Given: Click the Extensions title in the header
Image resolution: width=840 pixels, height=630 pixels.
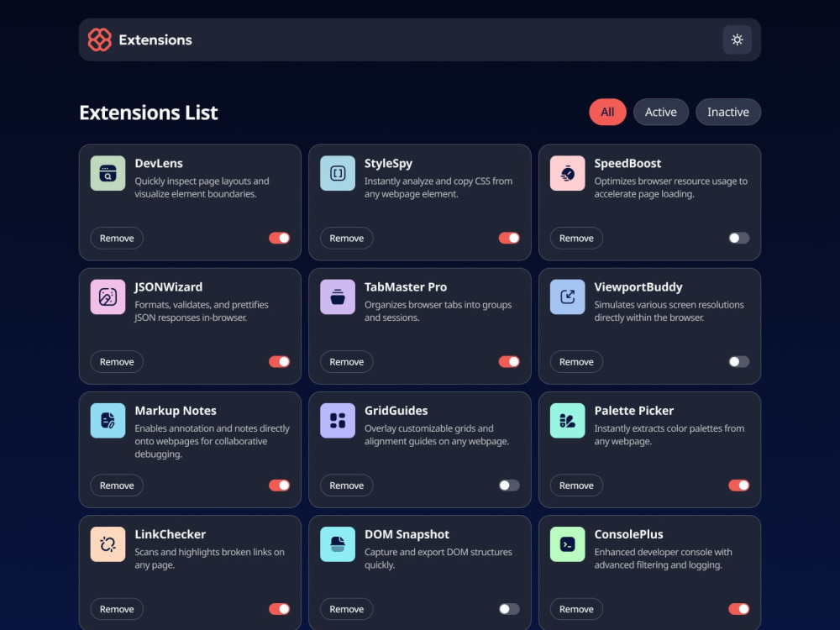Looking at the screenshot, I should [155, 39].
